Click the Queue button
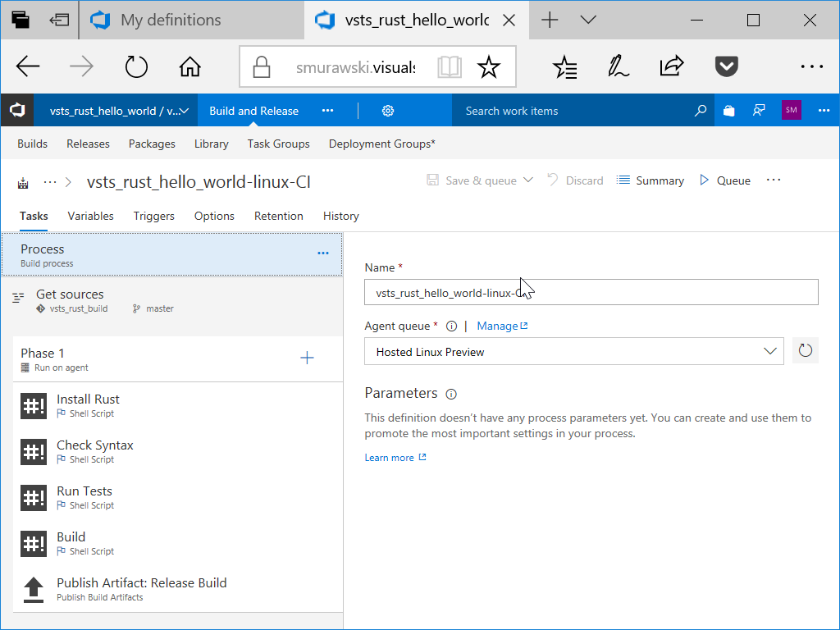 click(x=725, y=180)
